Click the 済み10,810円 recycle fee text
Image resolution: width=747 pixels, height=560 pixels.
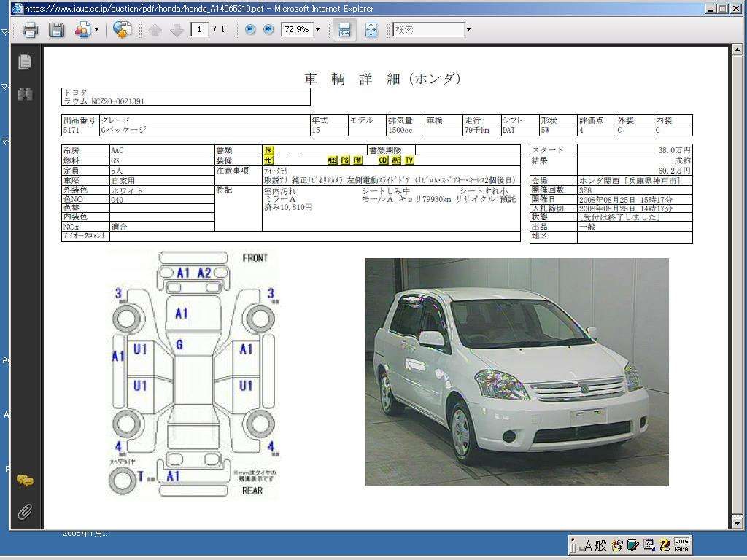tap(288, 208)
